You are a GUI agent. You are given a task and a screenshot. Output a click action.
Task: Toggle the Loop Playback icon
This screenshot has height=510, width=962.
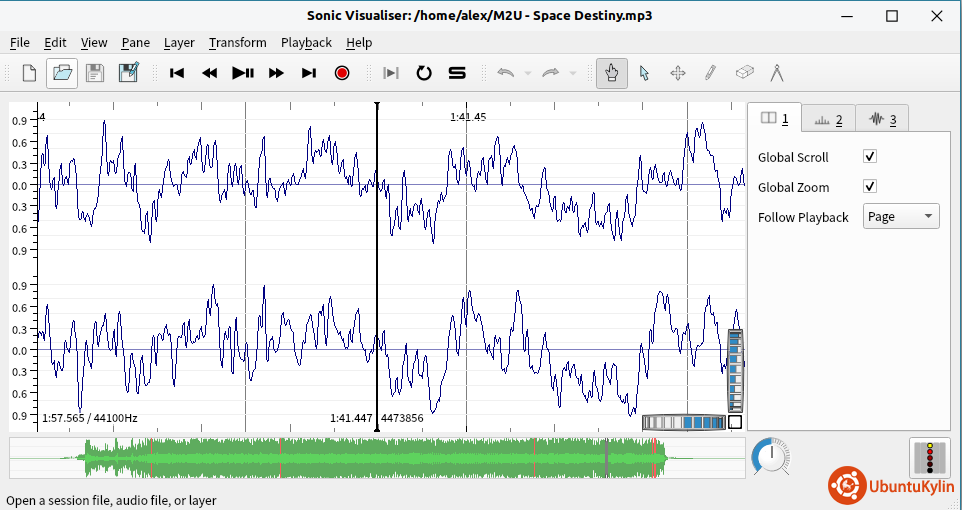(424, 73)
